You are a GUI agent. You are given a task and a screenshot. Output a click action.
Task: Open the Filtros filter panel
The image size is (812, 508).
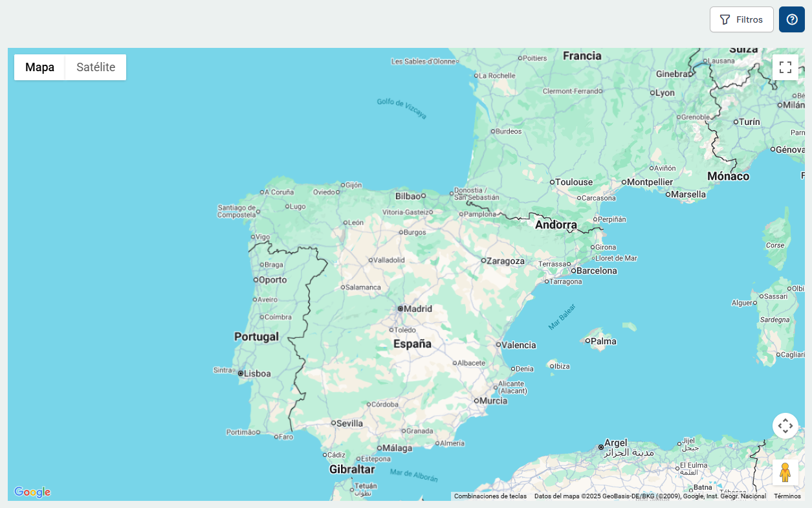[x=741, y=19]
